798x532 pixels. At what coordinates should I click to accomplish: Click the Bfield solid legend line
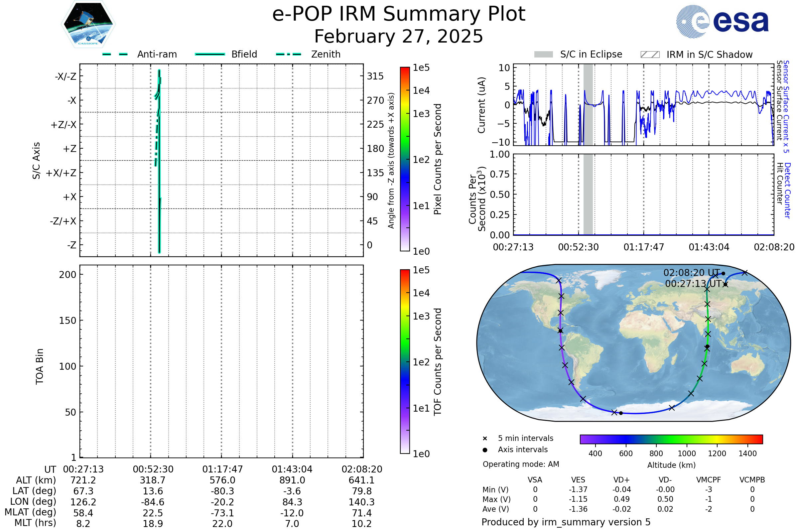pos(210,54)
